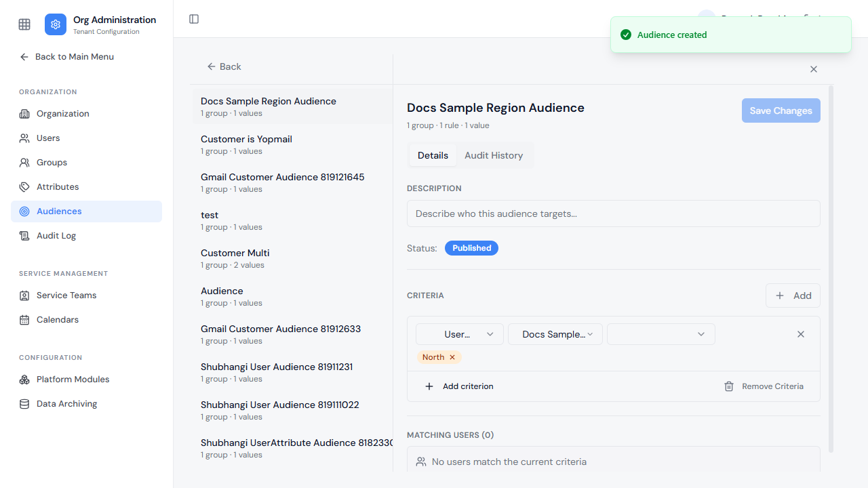Switch to the Audit History tab

tap(494, 155)
